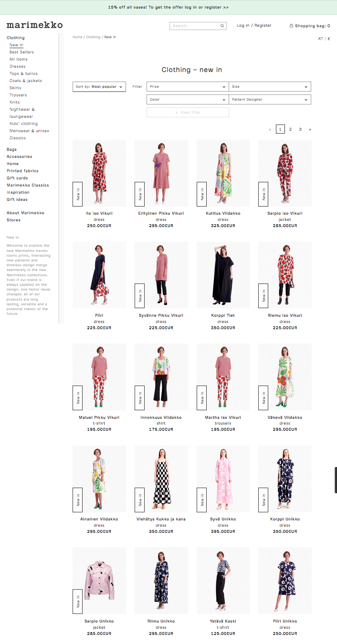Screen dimensions: 337x644
Task: Open Viehätys Kukko ja kana dress image
Action: tap(161, 479)
